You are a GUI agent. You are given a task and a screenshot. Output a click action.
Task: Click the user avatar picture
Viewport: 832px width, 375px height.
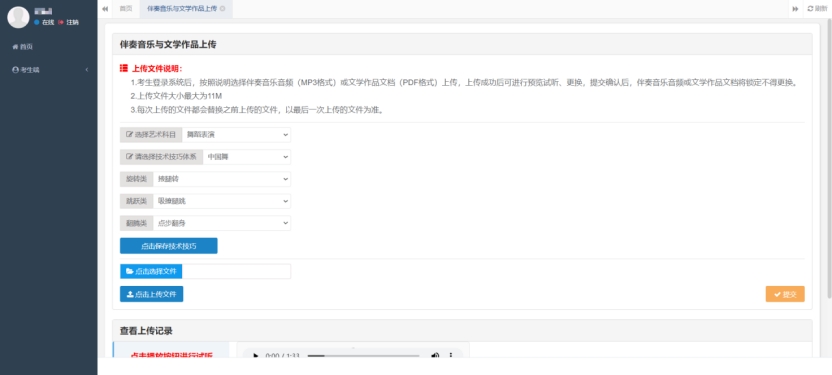pos(18,17)
